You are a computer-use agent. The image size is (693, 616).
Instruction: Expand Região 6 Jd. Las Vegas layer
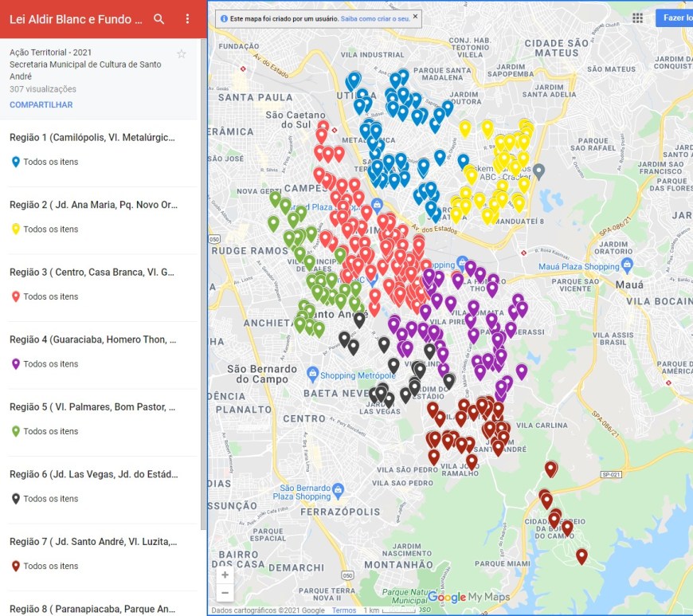point(92,475)
